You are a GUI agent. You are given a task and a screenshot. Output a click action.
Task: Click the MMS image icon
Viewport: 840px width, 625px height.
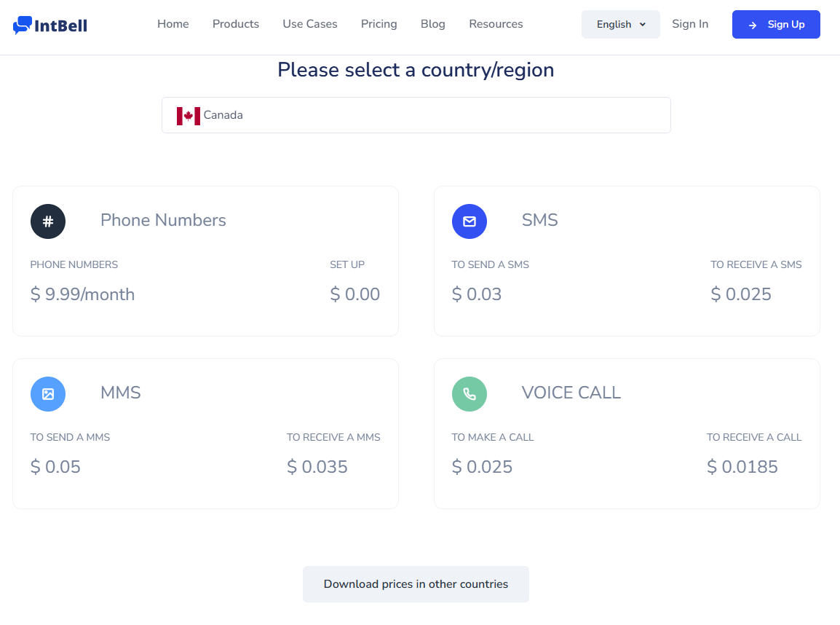click(48, 394)
